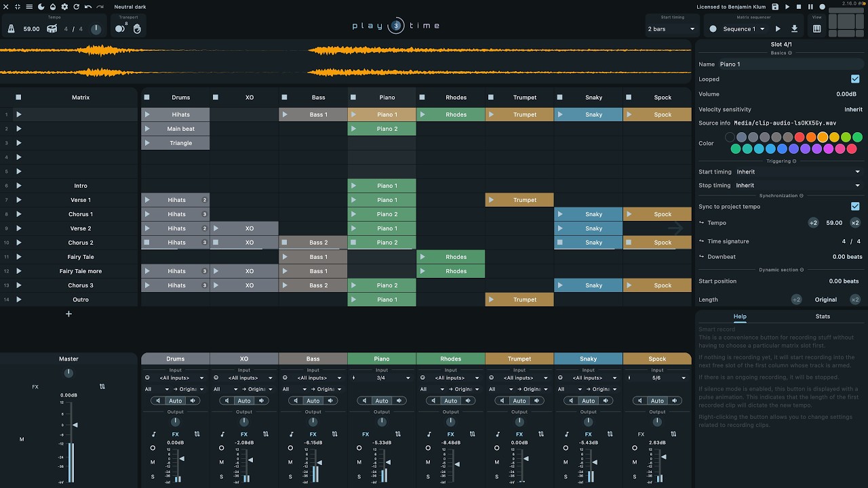Click the collapse window arrows icon
This screenshot has height=488, width=868.
tap(17, 7)
